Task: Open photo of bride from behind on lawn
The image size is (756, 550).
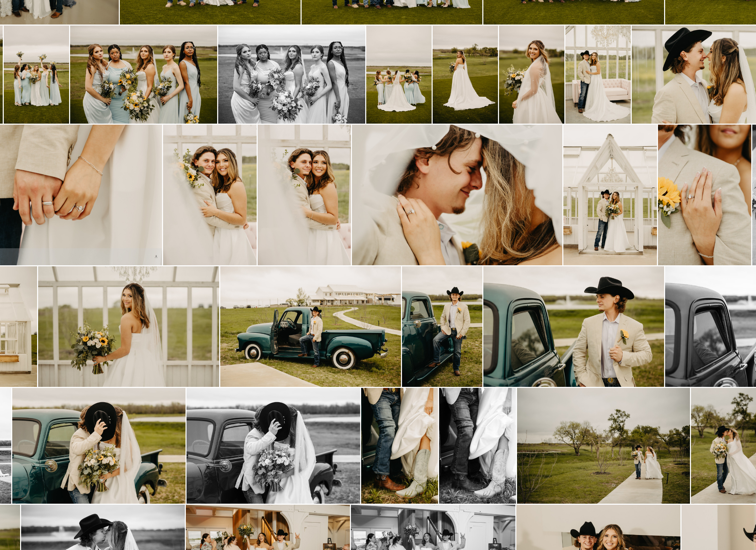Action: [465, 75]
